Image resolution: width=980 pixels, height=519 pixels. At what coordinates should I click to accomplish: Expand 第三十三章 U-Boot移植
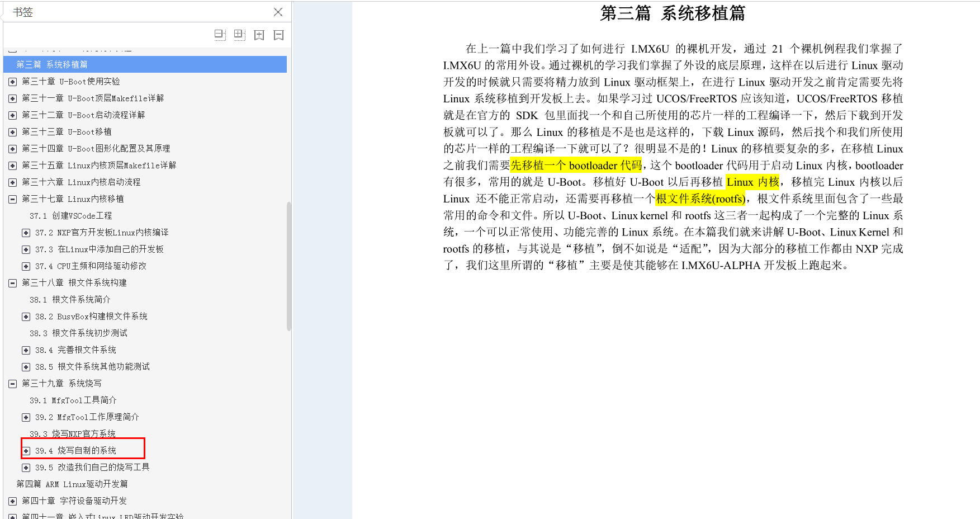(12, 132)
